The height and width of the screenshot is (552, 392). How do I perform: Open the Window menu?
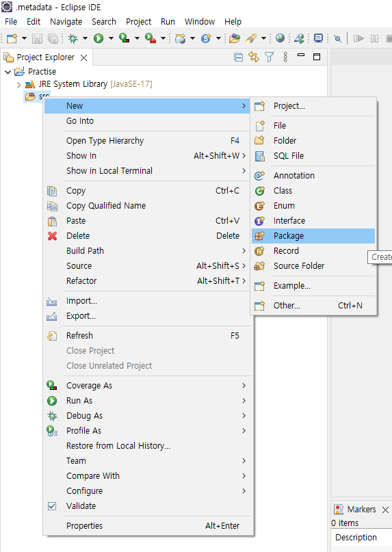199,21
